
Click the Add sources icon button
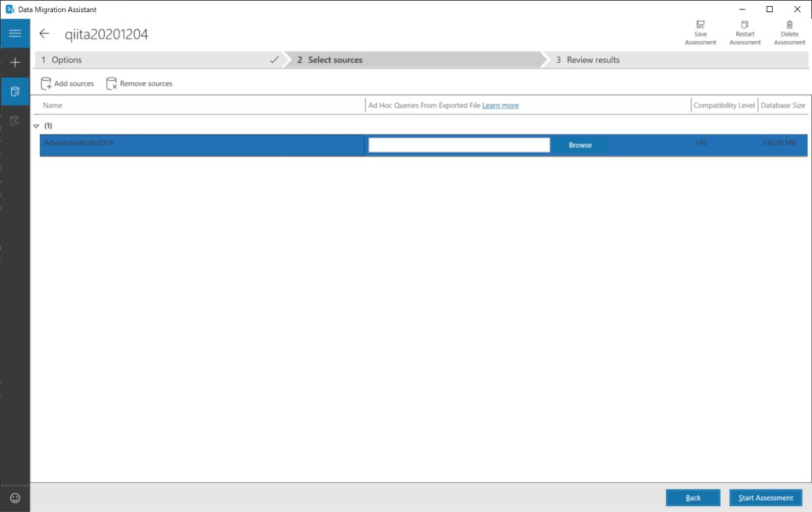67,83
